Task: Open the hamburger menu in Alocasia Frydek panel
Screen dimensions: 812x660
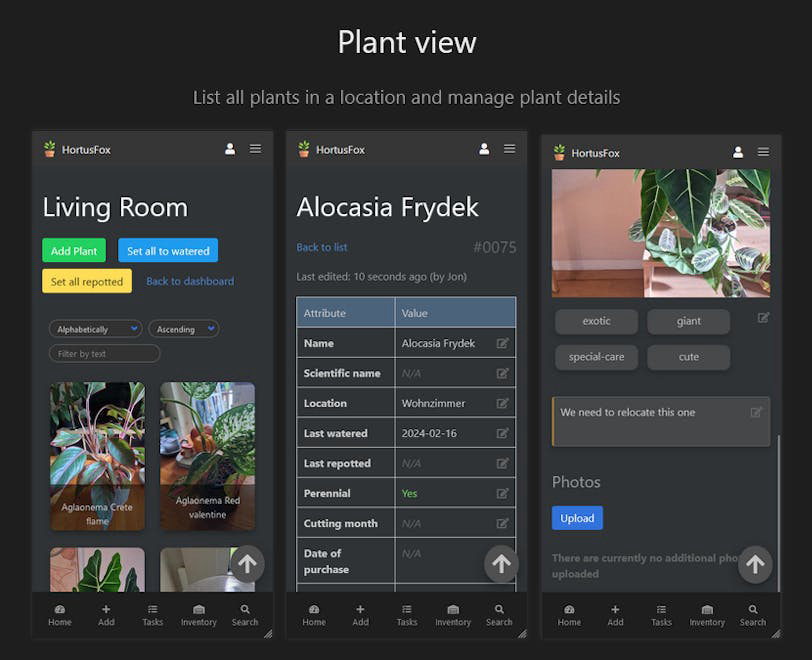Action: [x=510, y=149]
